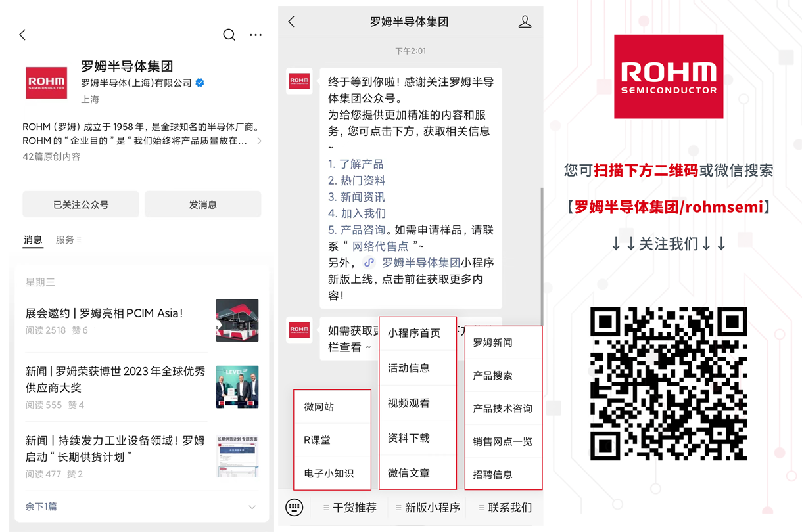
Task: Tap the search icon on the account profile page
Action: click(229, 35)
